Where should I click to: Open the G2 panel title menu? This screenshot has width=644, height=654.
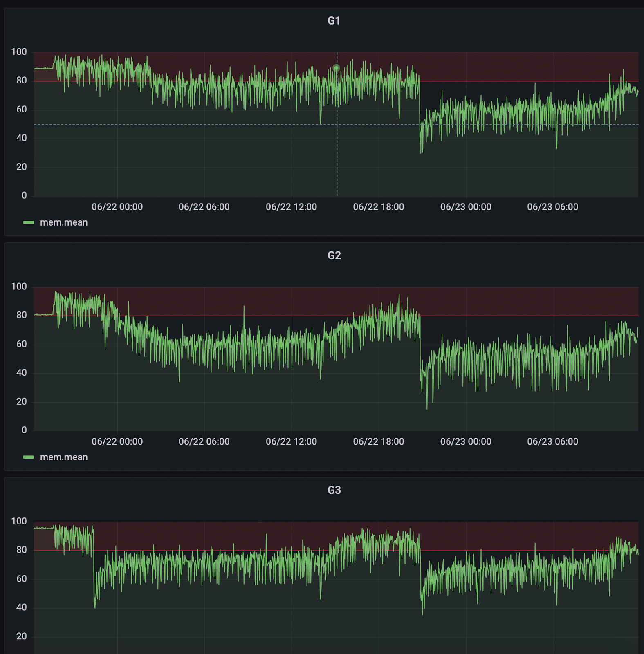334,255
